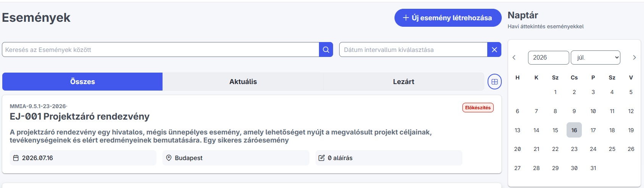Switch to the grid view icon
This screenshot has height=188, width=644.
[494, 82]
